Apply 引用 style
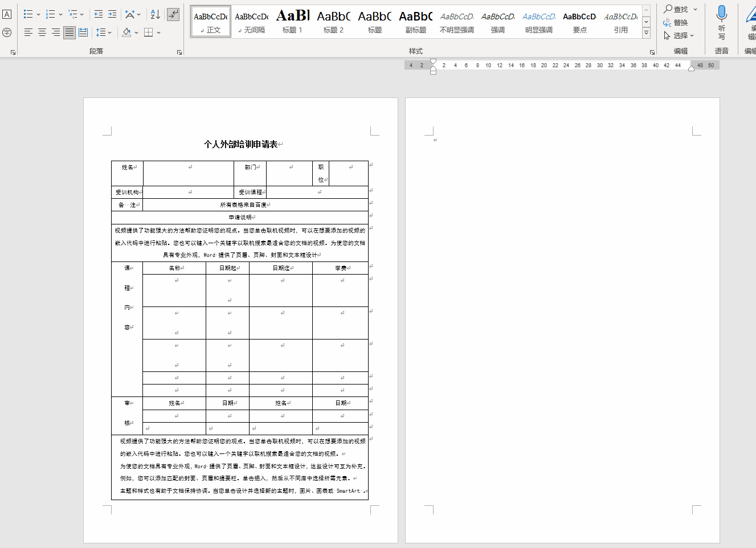The height and width of the screenshot is (548, 756). click(621, 22)
